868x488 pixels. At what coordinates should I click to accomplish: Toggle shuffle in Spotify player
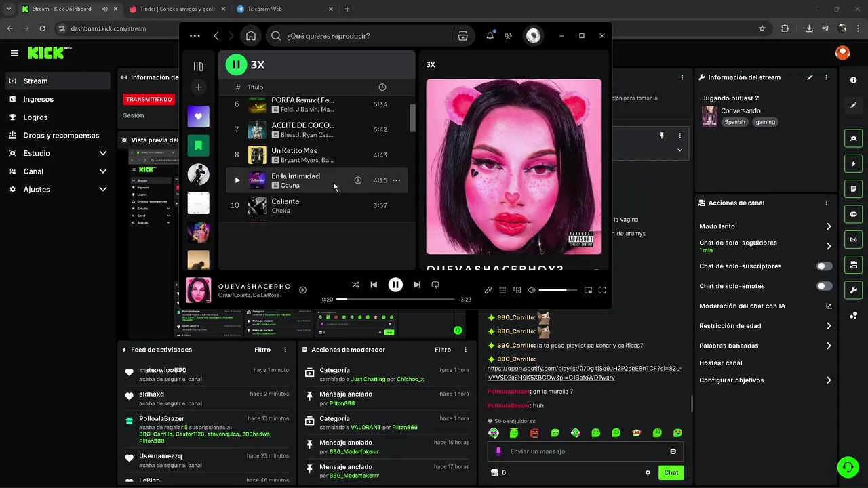tap(355, 285)
